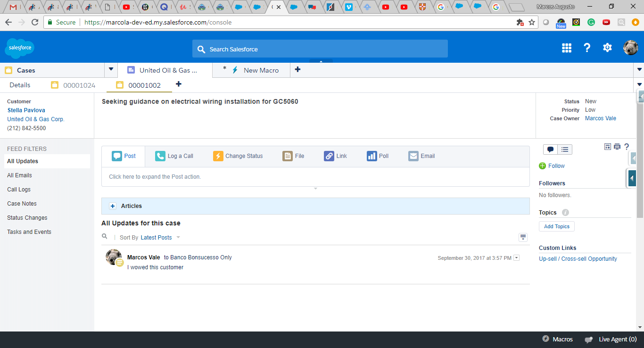Open Salesforce Help via question mark icon
The height and width of the screenshot is (348, 644).
coord(587,48)
